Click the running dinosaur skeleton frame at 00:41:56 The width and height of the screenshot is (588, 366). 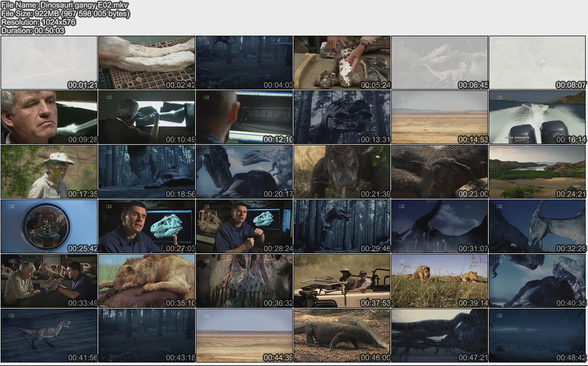click(49, 336)
